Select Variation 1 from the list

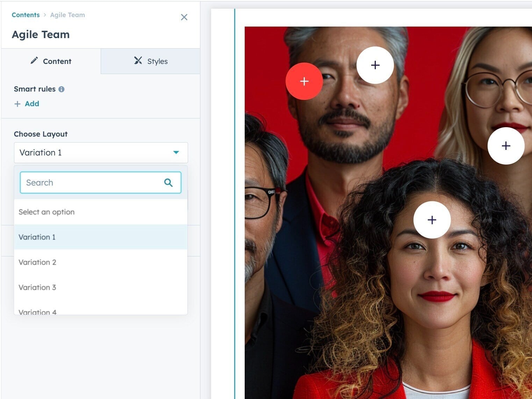101,237
